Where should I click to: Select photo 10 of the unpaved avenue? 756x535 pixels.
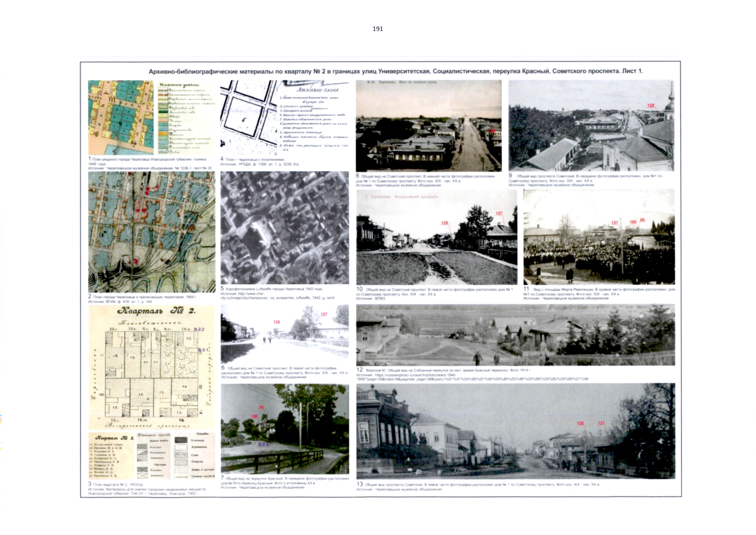point(437,237)
